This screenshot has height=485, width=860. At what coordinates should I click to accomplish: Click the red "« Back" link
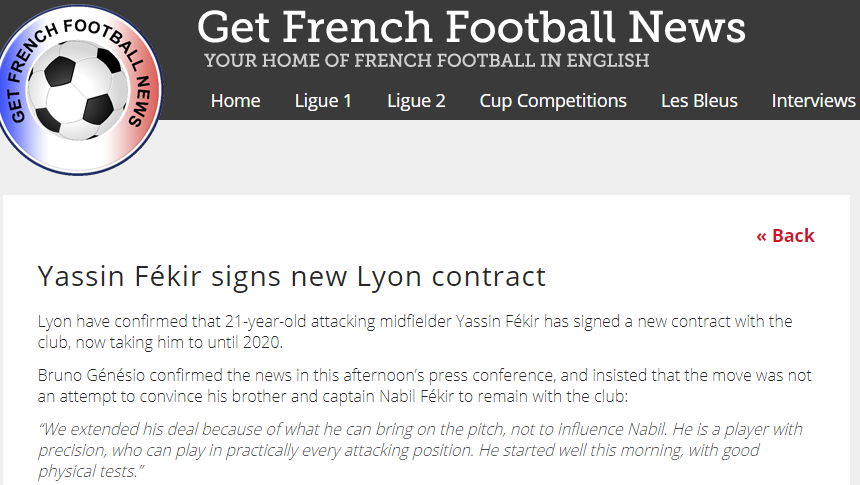[x=785, y=236]
